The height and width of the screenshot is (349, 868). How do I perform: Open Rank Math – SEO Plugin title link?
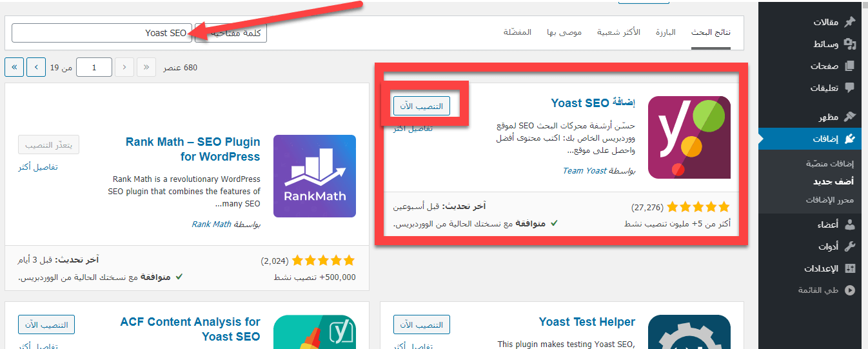coord(193,150)
